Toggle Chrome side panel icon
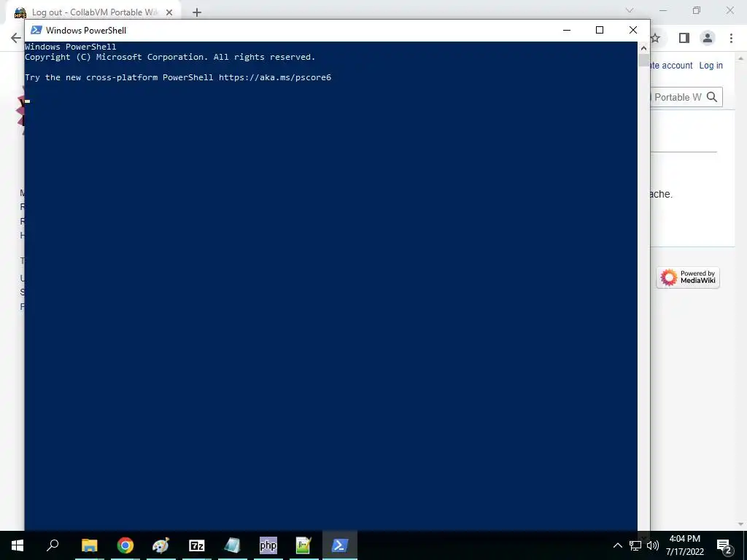747x560 pixels. pyautogui.click(x=684, y=38)
